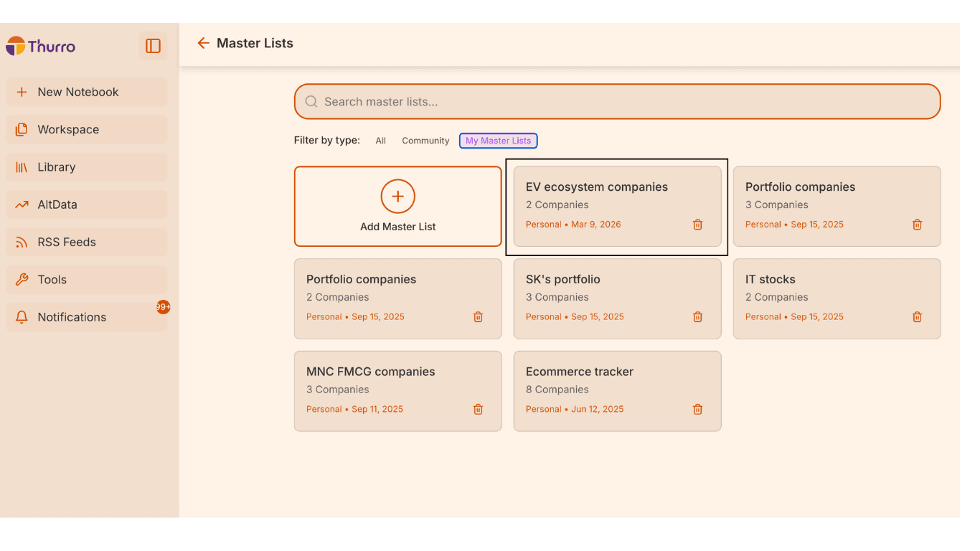The height and width of the screenshot is (551, 980).
Task: Delete the EV ecosystem companies list
Action: pyautogui.click(x=697, y=224)
